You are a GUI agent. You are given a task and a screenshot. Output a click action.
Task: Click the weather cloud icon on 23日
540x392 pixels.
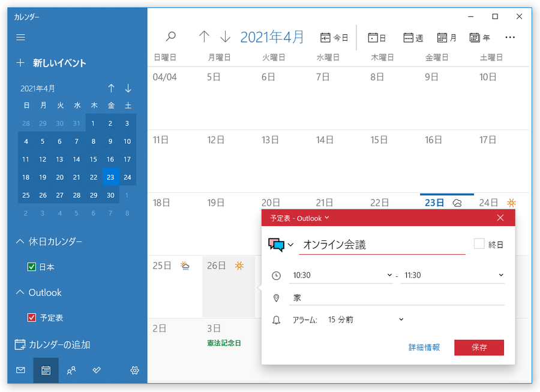(457, 203)
